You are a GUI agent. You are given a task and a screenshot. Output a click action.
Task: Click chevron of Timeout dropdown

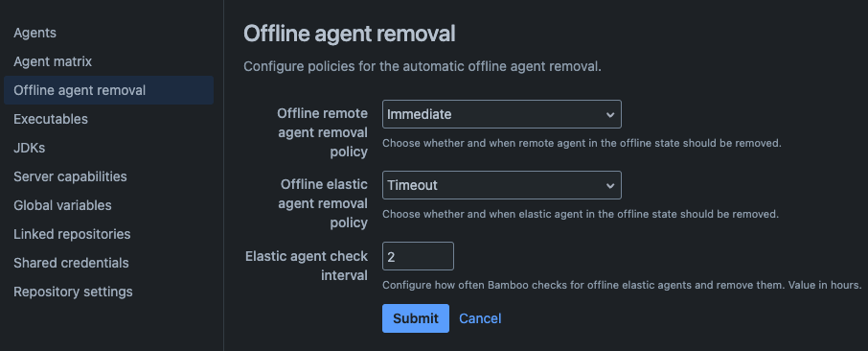[610, 186]
